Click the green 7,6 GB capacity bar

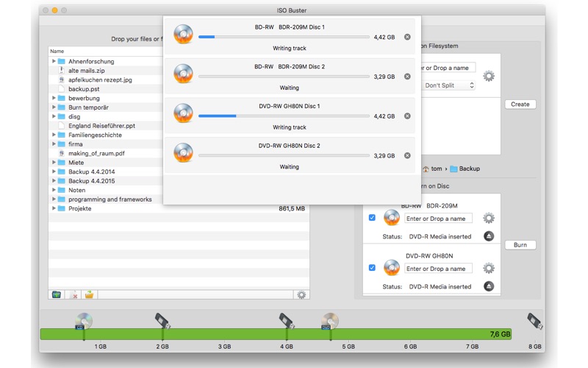pyautogui.click(x=276, y=334)
